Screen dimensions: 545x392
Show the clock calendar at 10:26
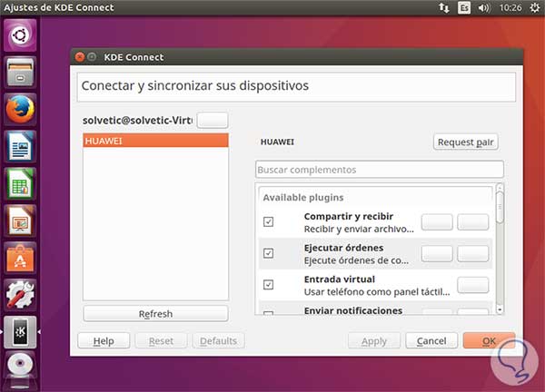pos(510,7)
